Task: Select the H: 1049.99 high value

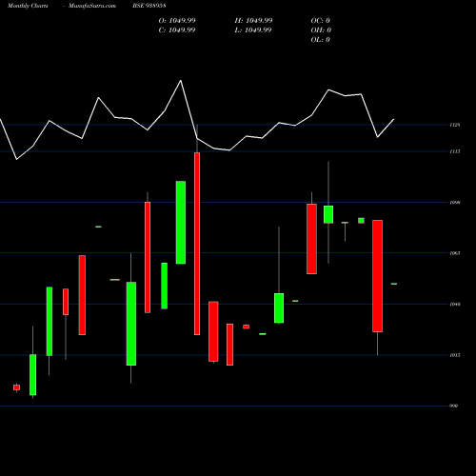Action: 253,21
